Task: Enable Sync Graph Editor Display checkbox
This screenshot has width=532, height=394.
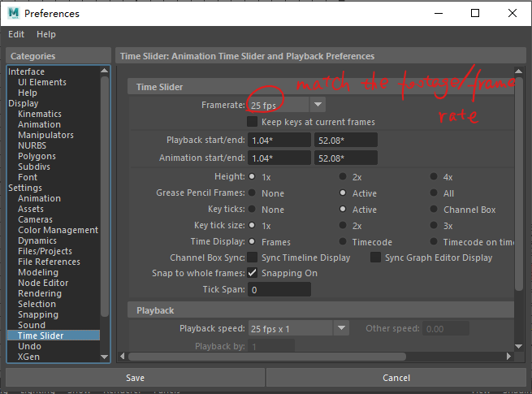Action: point(375,258)
